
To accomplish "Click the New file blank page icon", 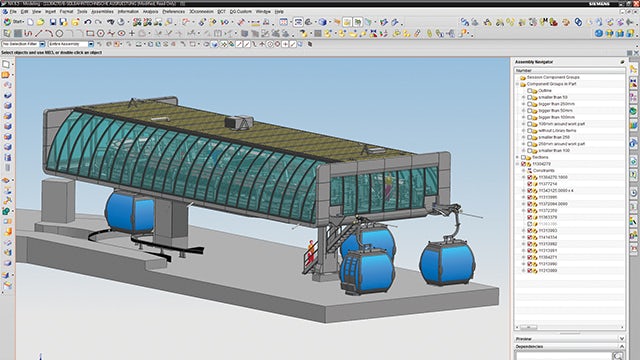I will [31, 22].
